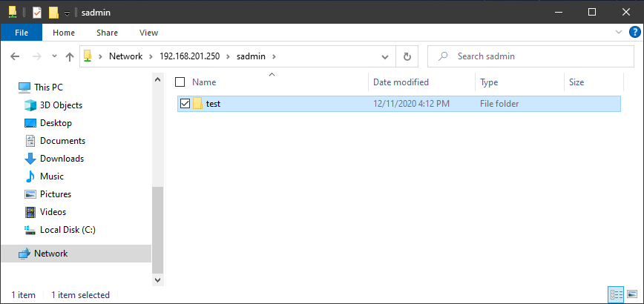Expand the ribbon using the chevron
This screenshot has width=644, height=304.
coord(620,33)
